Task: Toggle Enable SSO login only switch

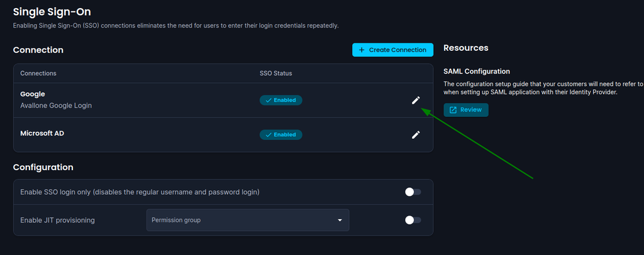Action: pos(413,192)
